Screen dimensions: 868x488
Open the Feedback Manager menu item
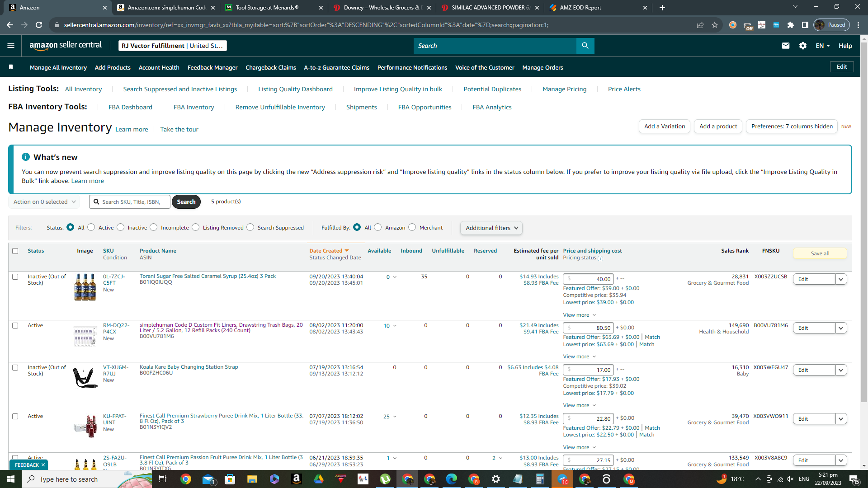212,67
